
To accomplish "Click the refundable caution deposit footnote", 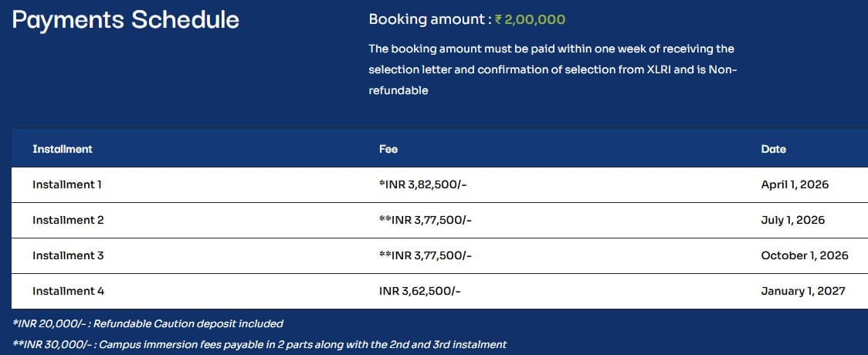I will [148, 323].
